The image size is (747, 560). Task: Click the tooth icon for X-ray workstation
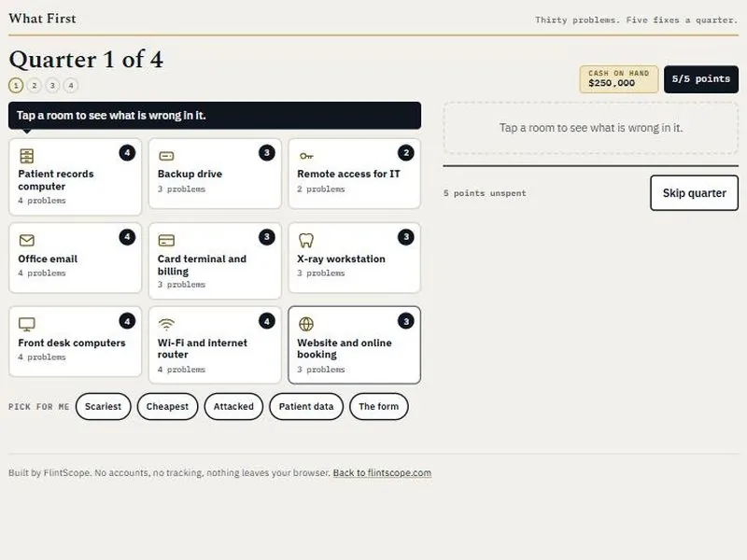[306, 240]
